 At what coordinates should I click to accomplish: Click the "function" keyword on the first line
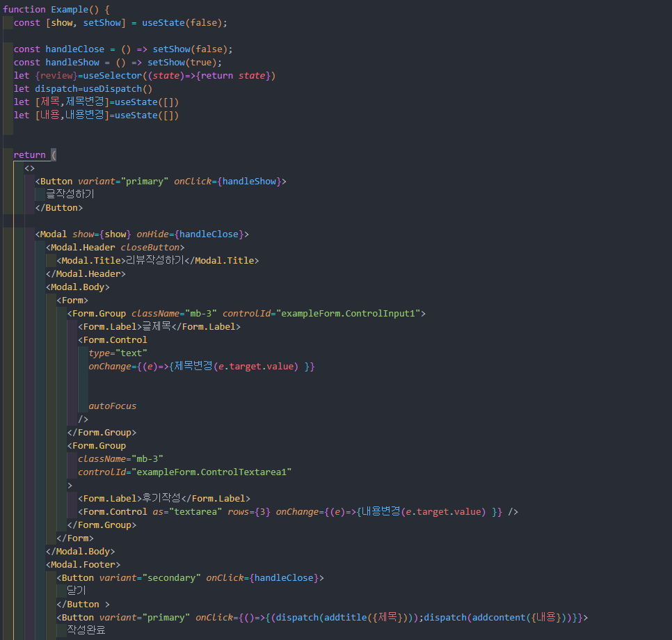[x=24, y=10]
